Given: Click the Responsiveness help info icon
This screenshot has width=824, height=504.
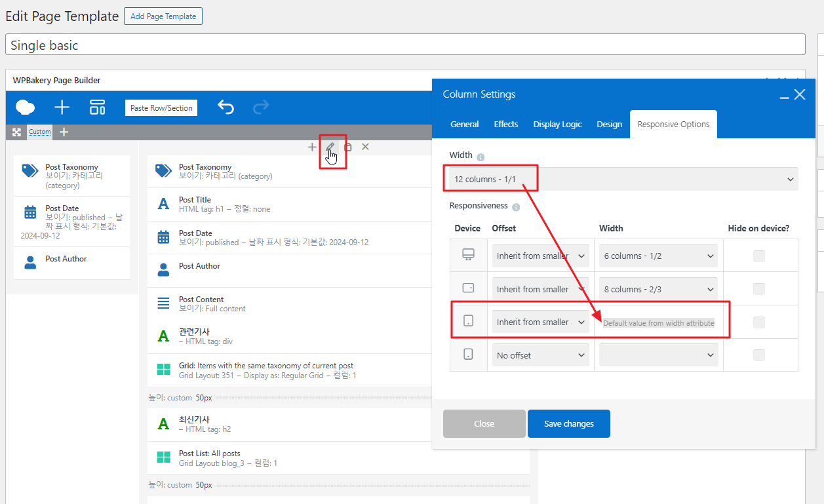Looking at the screenshot, I should pos(516,207).
